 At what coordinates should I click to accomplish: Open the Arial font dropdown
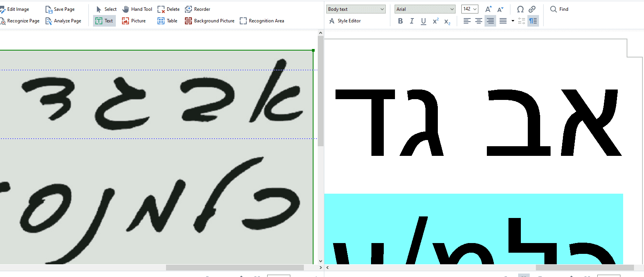425,9
